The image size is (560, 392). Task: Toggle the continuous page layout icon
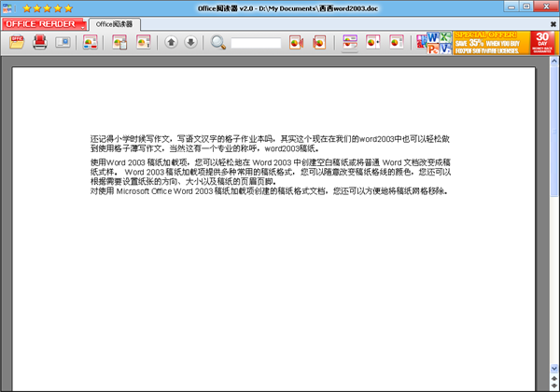click(350, 42)
